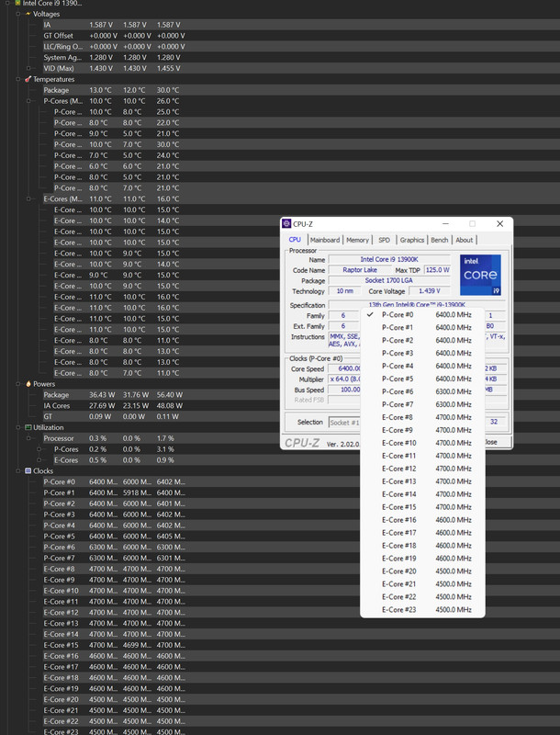The image size is (560, 735).
Task: Select the IA voltage row
Action: coord(301,25)
